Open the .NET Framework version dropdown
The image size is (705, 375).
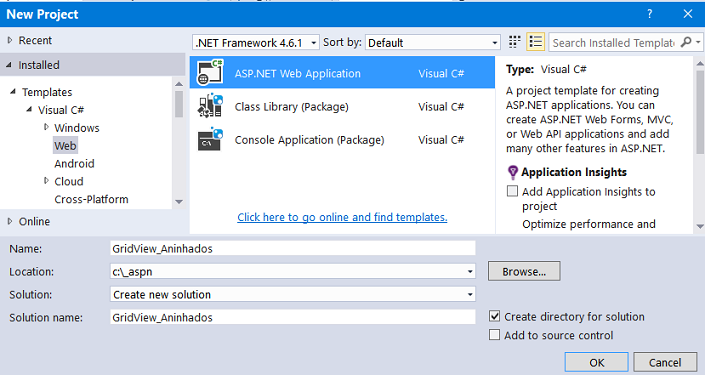tap(256, 43)
